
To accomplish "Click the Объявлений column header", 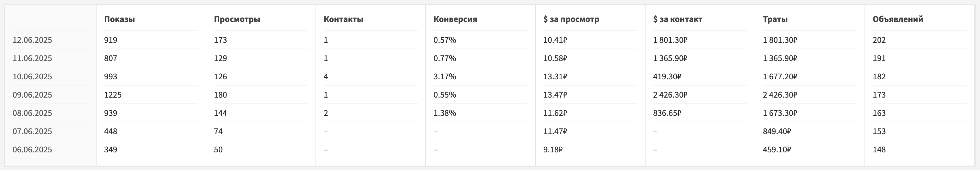I will [898, 19].
